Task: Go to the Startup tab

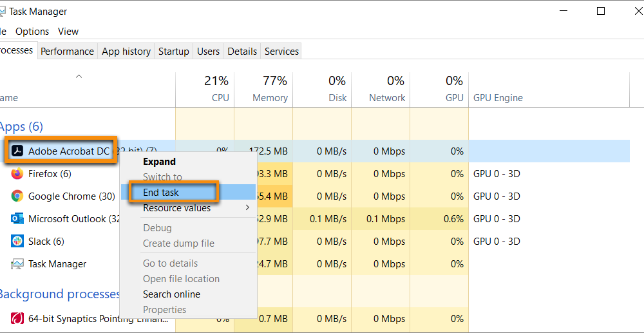Action: pos(174,52)
